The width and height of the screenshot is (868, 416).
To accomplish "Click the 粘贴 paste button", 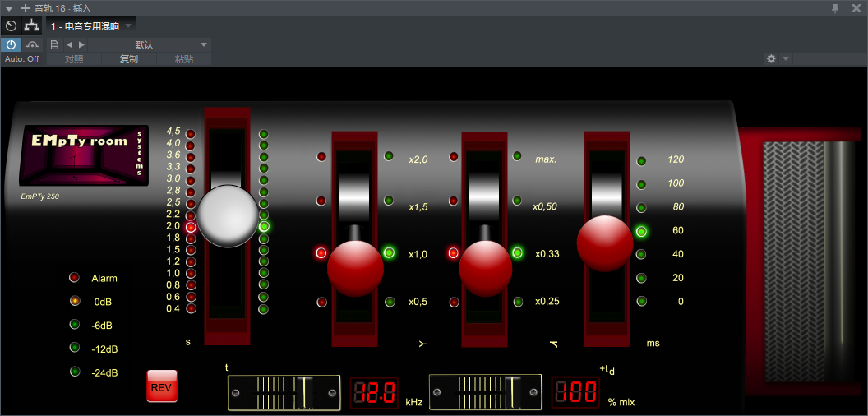I will pos(183,59).
